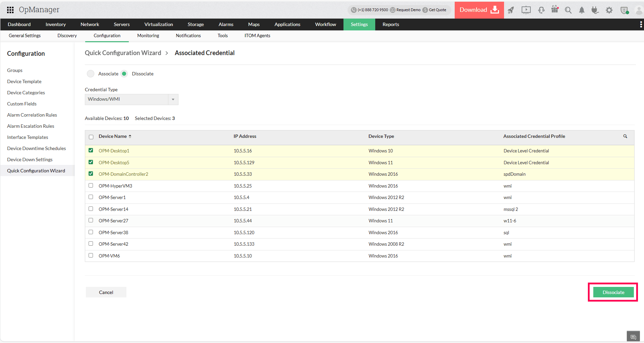This screenshot has height=343, width=644.
Task: Open the chat widget at bottom right
Action: tap(633, 336)
